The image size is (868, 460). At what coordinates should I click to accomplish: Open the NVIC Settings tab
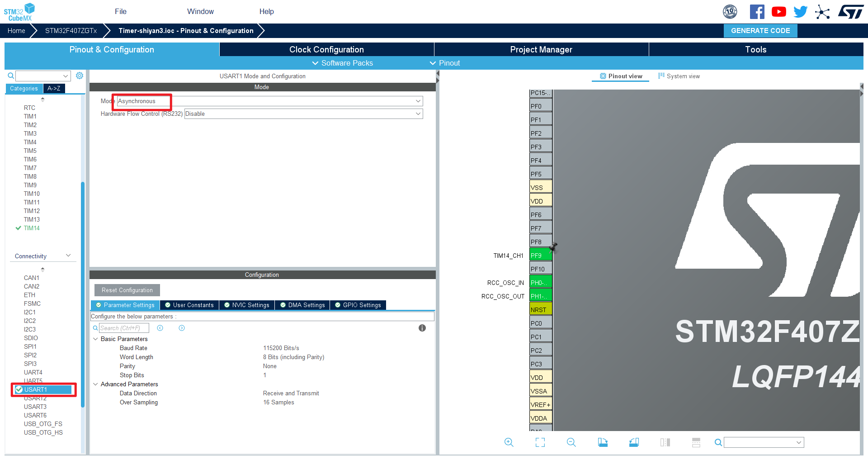(247, 305)
